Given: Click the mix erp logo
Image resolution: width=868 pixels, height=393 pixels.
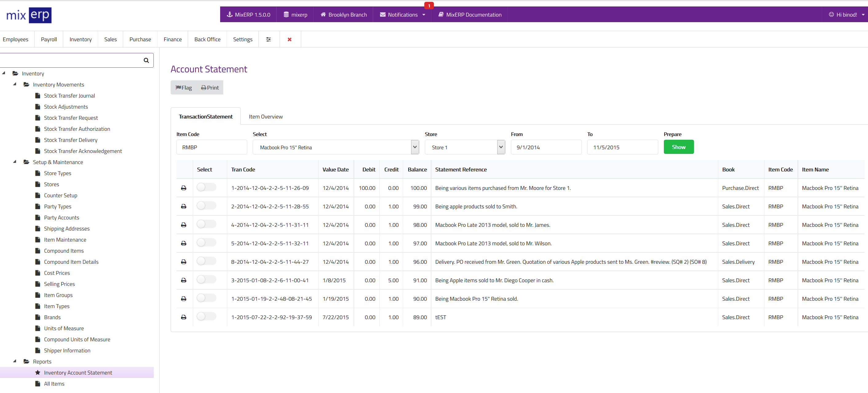Looking at the screenshot, I should coord(29,15).
